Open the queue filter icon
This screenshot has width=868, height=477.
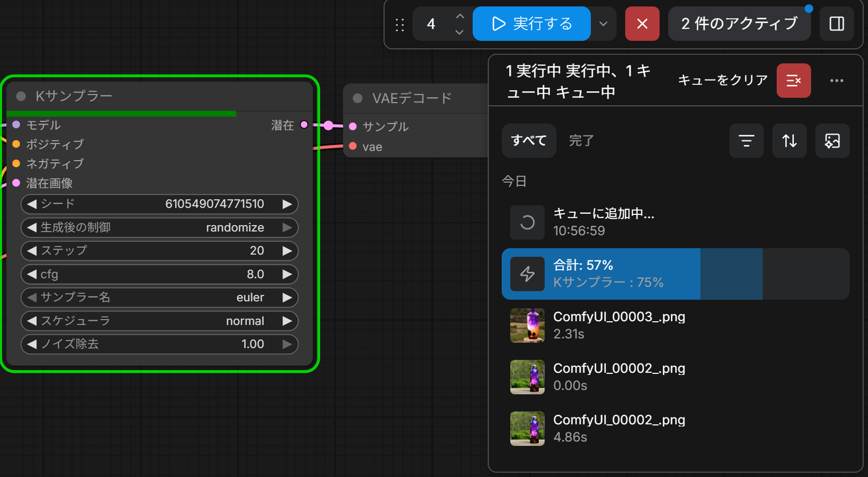tap(746, 141)
